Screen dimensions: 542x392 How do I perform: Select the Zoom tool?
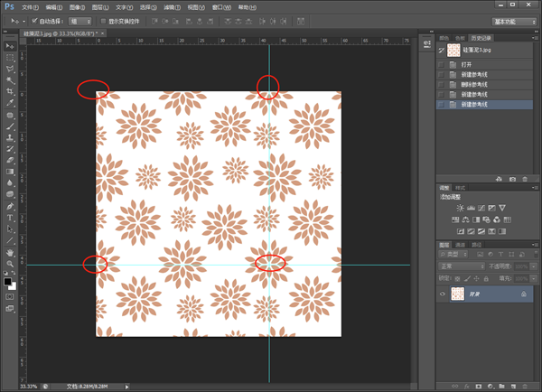coord(10,264)
